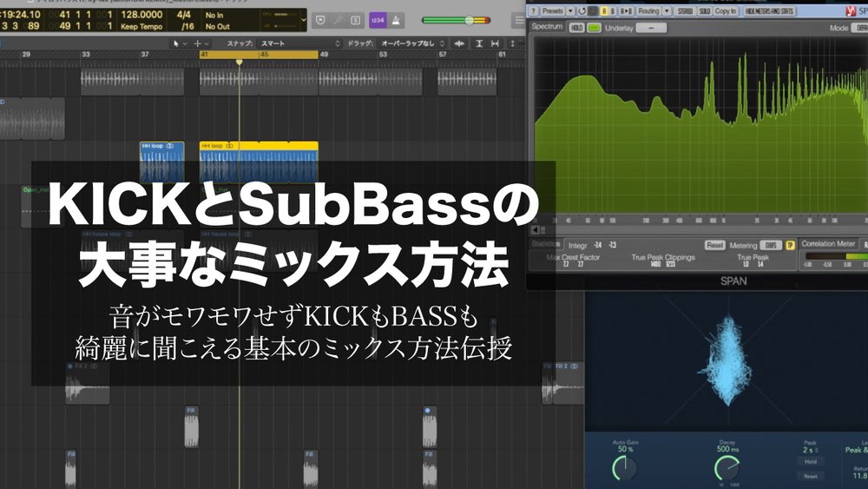The height and width of the screenshot is (489, 868).
Task: Click bar 33 on the ruler
Action: pos(86,54)
